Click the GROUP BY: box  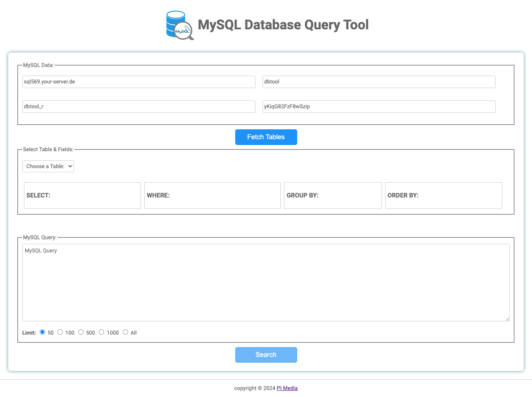pos(333,195)
